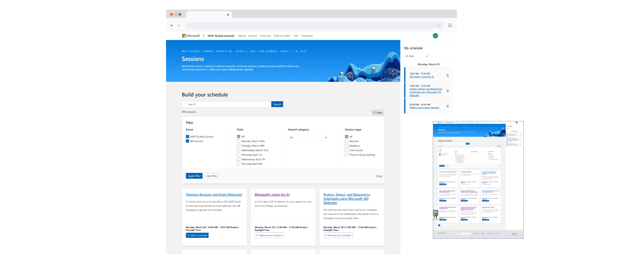The height and width of the screenshot is (254, 644).
Task: Toggle the All session types checkbox
Action: point(347,137)
